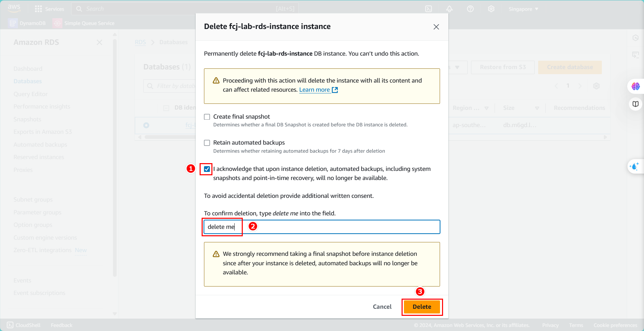Screen dimensions: 644x331
Task: Open Simple Queue Service shortcut
Action: click(x=84, y=23)
